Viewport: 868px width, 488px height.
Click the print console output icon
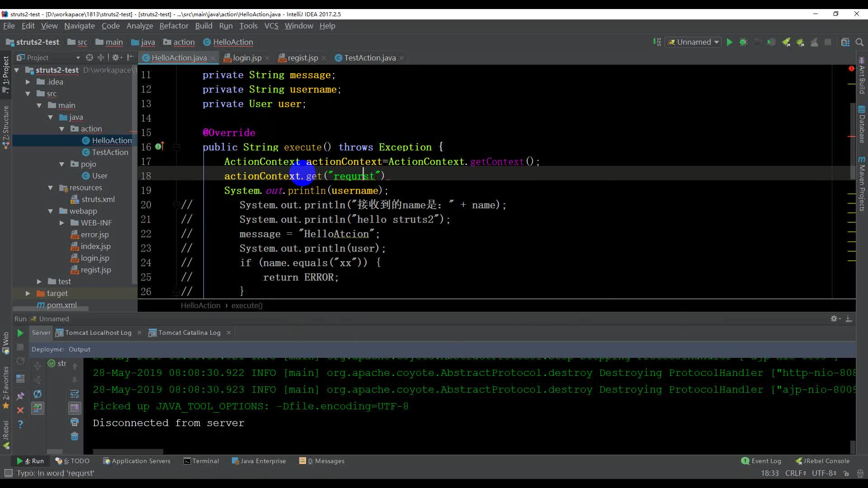click(75, 422)
